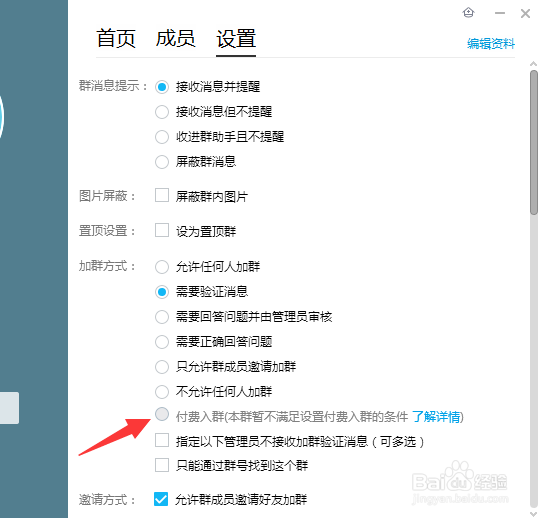Choose 收进群助手且不提醒 option
Screen dimensions: 538x518
(162, 137)
